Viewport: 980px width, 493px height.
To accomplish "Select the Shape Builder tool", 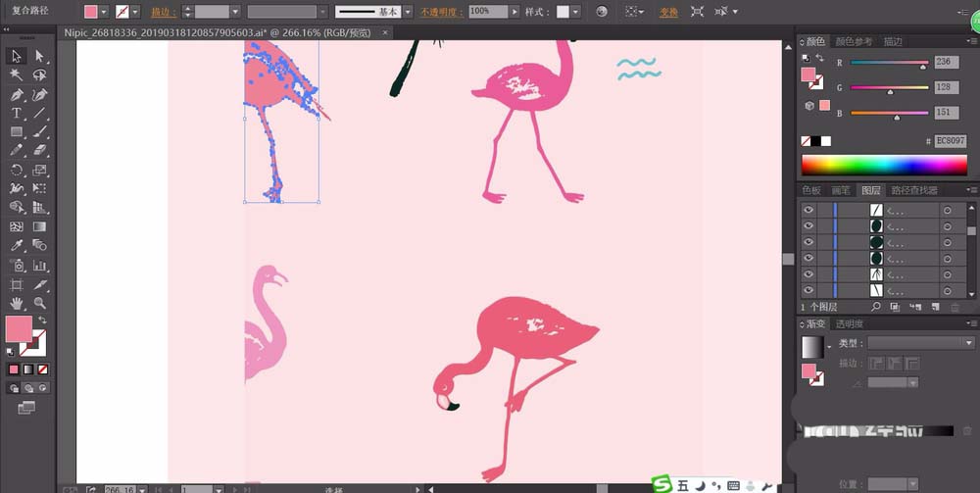I will click(x=17, y=208).
